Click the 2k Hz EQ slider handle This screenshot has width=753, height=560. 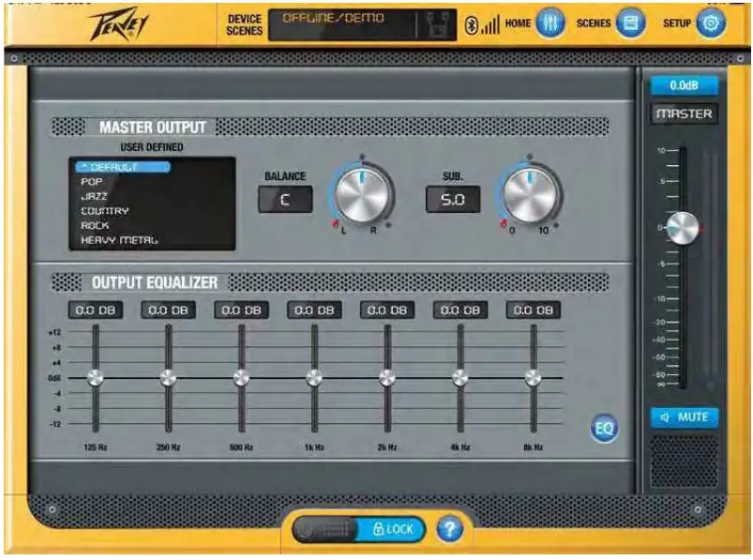coord(387,378)
